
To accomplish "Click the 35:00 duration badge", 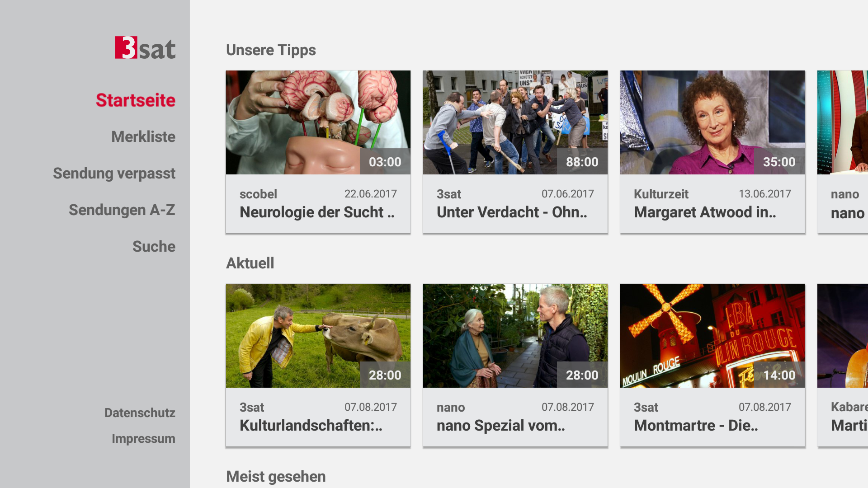I will (x=779, y=162).
